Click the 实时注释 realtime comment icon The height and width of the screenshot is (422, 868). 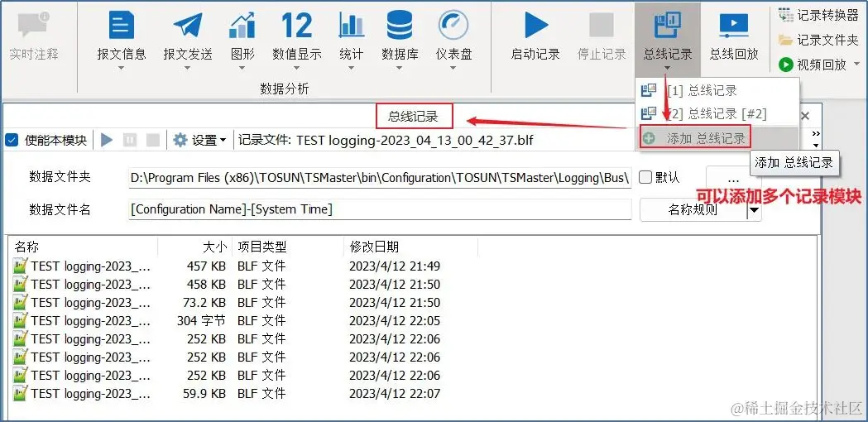point(34,26)
